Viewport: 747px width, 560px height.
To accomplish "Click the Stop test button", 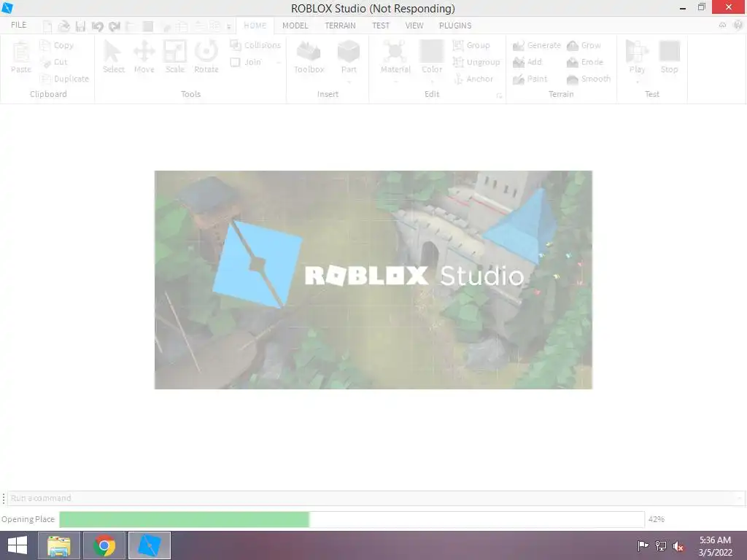I will 670,57.
